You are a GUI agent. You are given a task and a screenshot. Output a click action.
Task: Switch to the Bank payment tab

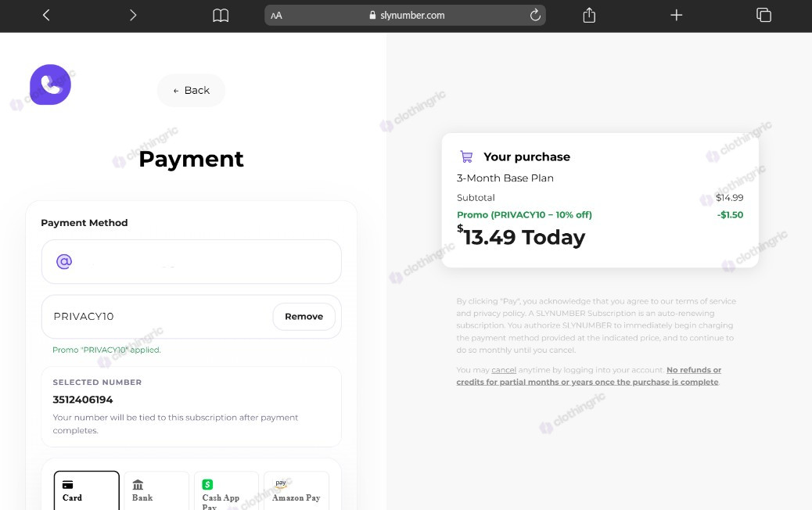click(156, 491)
